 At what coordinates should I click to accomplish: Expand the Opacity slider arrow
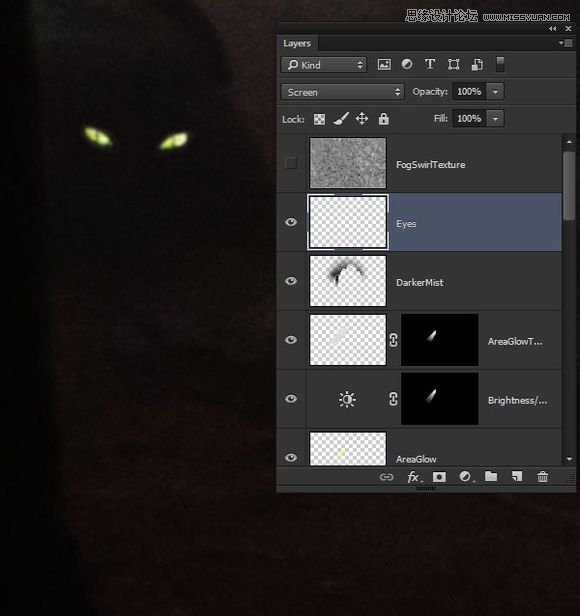pyautogui.click(x=496, y=92)
